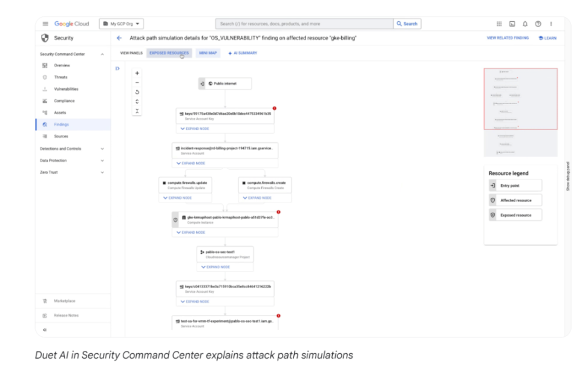
Task: Navigate to Vulnerabilities page
Action: coord(66,89)
